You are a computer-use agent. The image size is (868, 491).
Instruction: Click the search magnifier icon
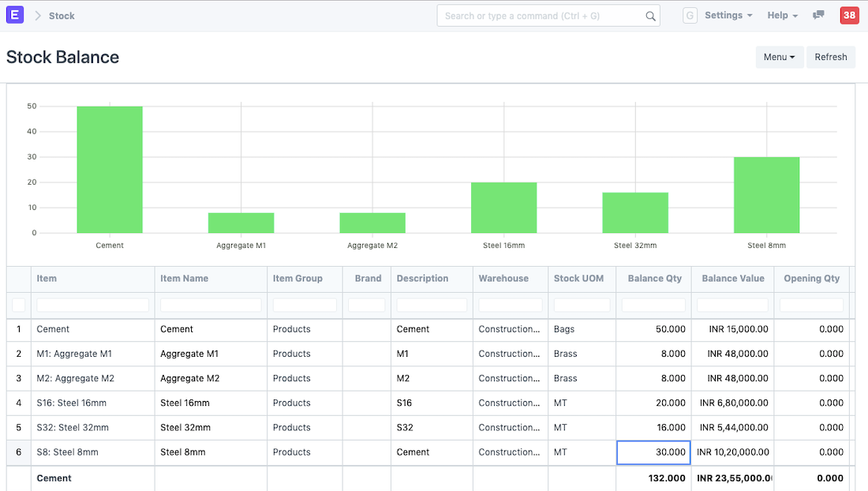[650, 16]
